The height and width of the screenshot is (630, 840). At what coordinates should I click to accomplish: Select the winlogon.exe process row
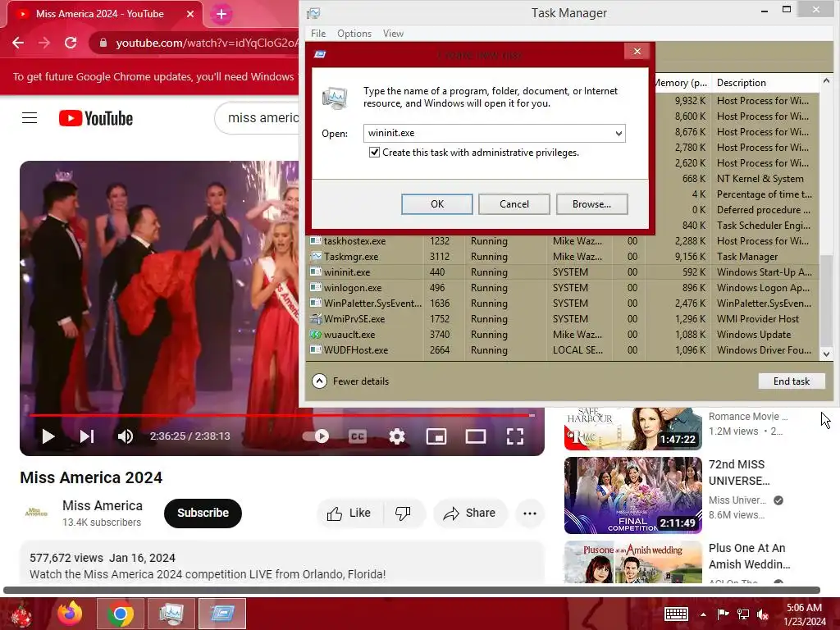[561, 288]
